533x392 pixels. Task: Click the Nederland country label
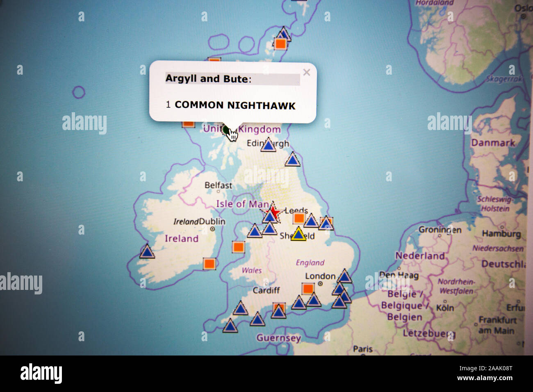[x=420, y=256]
